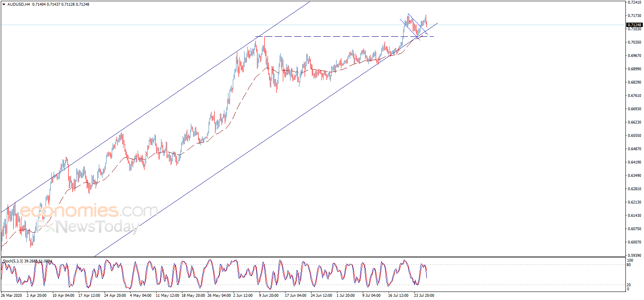Image resolution: width=644 pixels, height=300 pixels.
Task: Click price axis label 0.64190
Action: (635, 162)
